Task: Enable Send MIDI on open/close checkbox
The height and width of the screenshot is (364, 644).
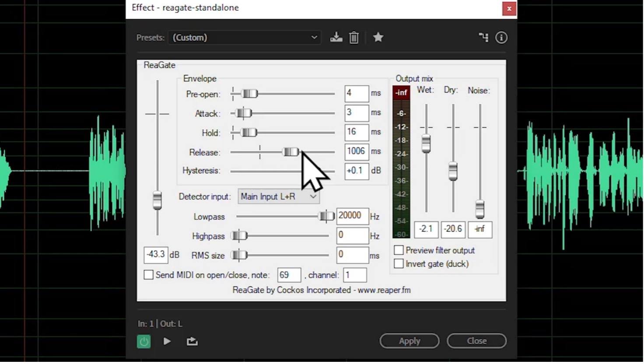Action: (x=149, y=275)
